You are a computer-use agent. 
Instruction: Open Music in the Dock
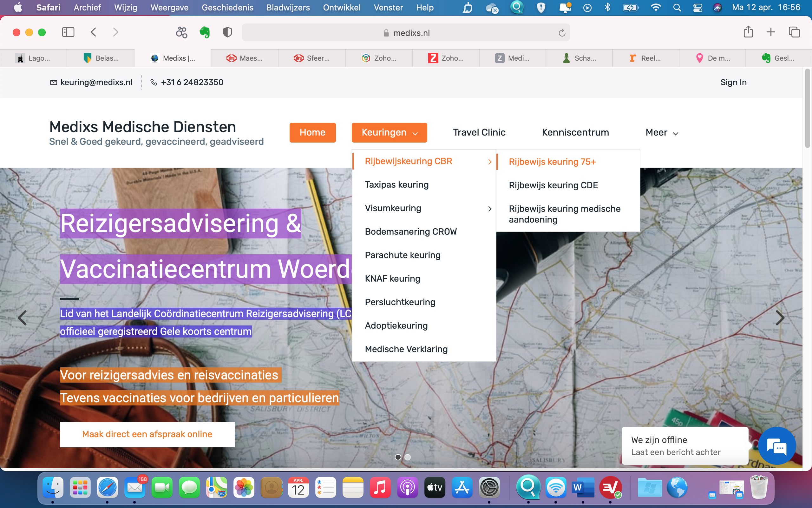click(380, 487)
